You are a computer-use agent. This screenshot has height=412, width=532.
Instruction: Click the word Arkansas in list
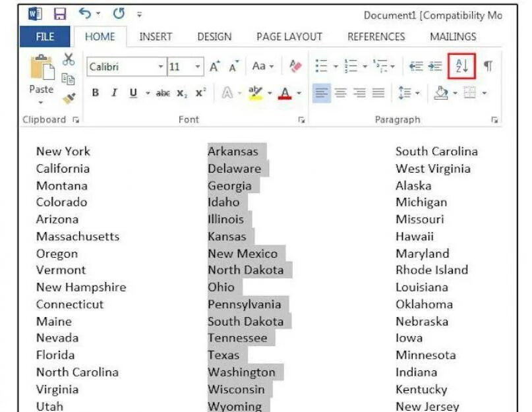click(233, 152)
